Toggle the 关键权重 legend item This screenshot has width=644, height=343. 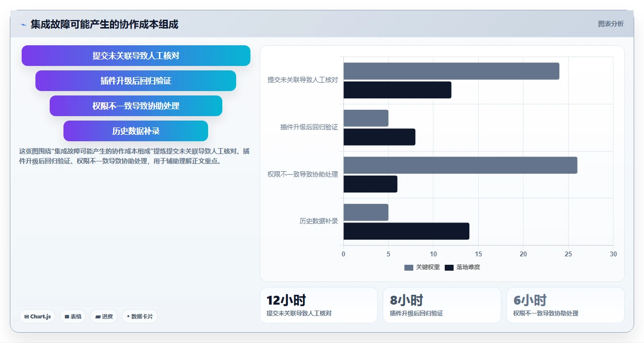[x=422, y=267]
